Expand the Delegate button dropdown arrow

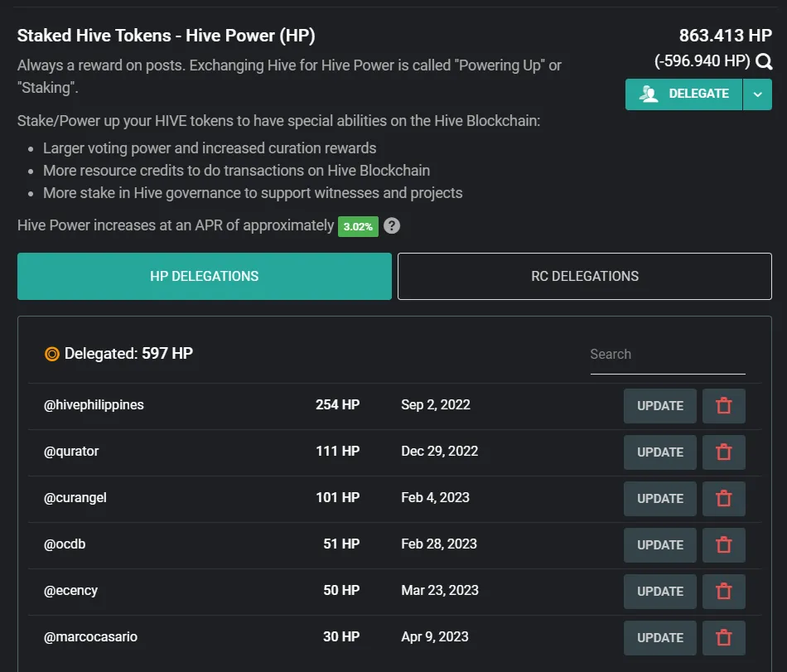pos(757,94)
